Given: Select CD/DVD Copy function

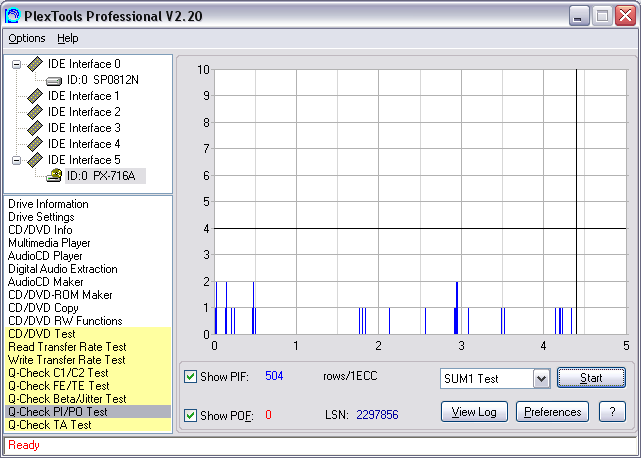Looking at the screenshot, I should [43, 308].
